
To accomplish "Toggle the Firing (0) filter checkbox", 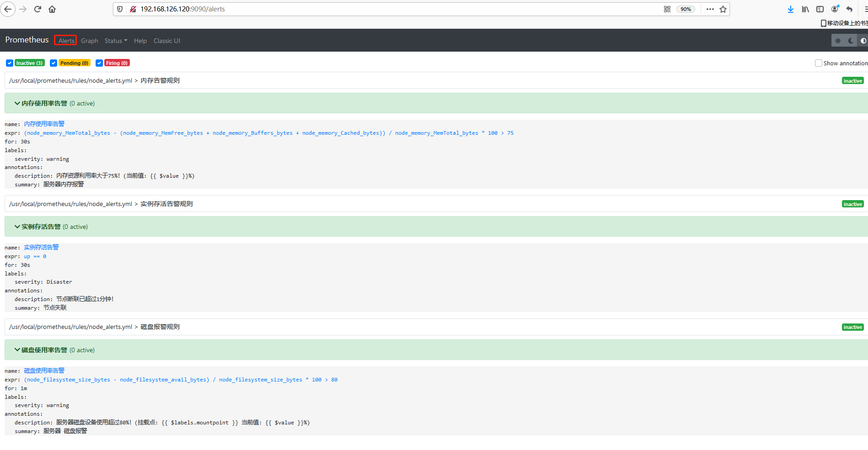I will point(99,63).
